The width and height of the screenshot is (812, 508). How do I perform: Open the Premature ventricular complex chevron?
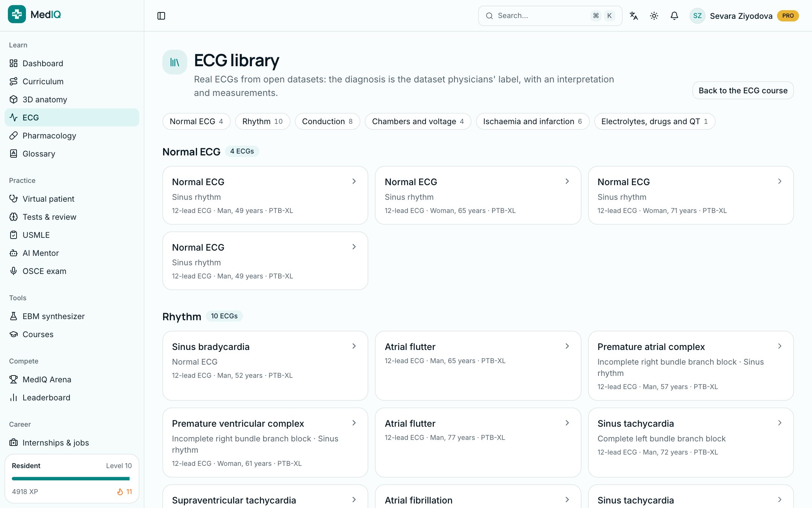click(354, 423)
